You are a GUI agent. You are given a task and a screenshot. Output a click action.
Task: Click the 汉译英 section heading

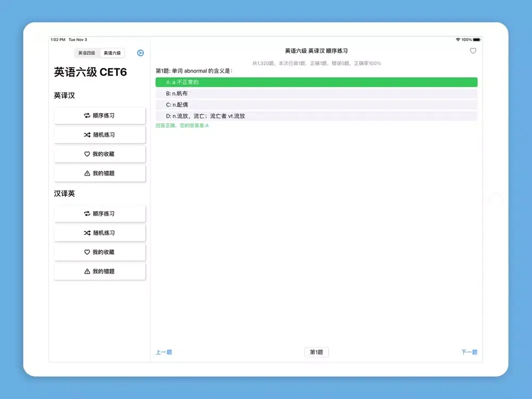point(64,194)
